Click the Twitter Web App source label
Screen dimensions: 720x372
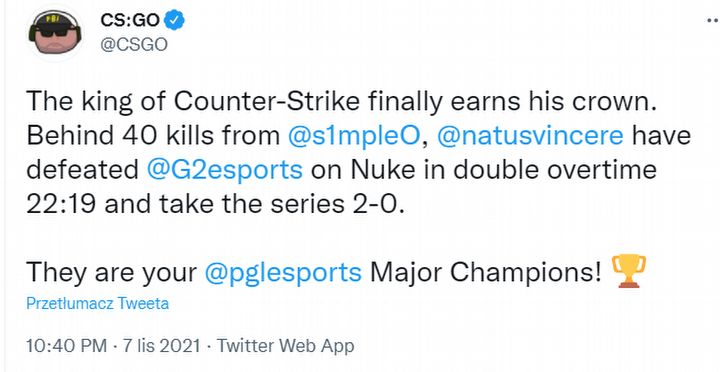tap(285, 346)
